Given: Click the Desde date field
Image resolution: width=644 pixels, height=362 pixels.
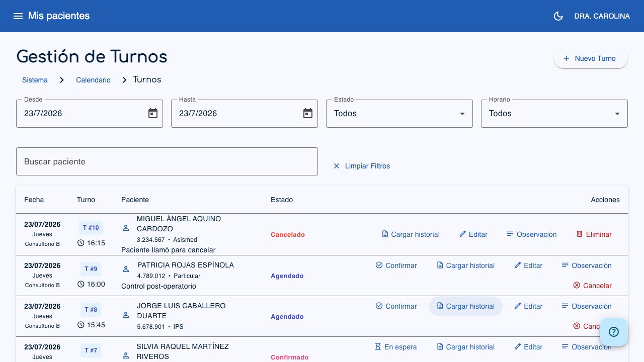Looking at the screenshot, I should [90, 114].
